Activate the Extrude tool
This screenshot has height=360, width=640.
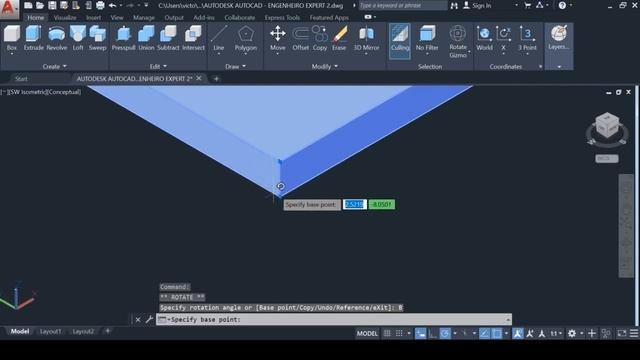[33, 38]
